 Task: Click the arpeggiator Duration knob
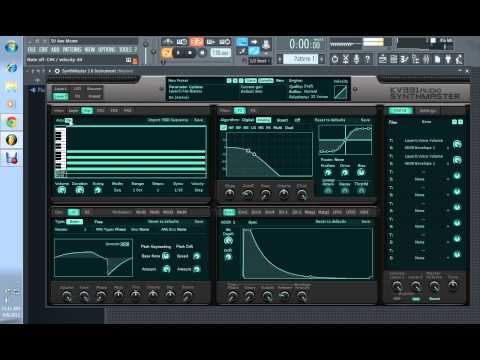click(79, 190)
